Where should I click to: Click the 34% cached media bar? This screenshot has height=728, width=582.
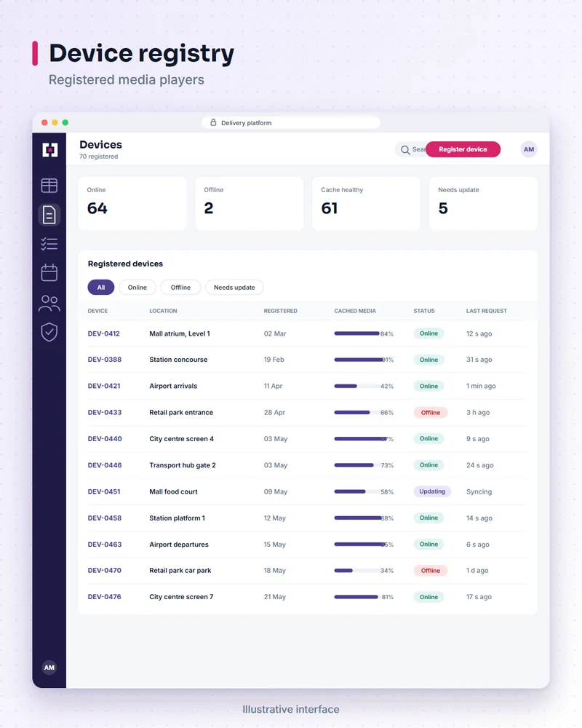pyautogui.click(x=360, y=571)
